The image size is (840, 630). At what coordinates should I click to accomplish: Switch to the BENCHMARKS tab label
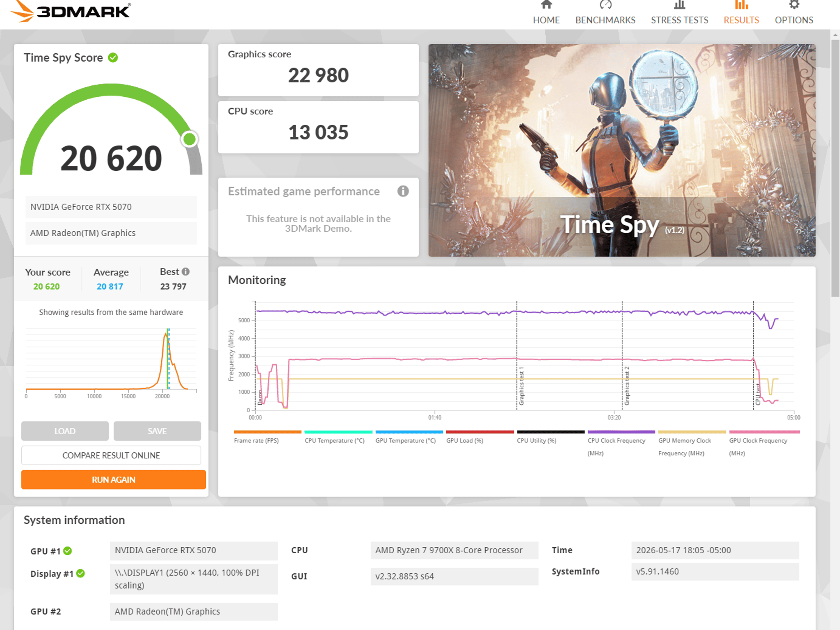pyautogui.click(x=605, y=20)
